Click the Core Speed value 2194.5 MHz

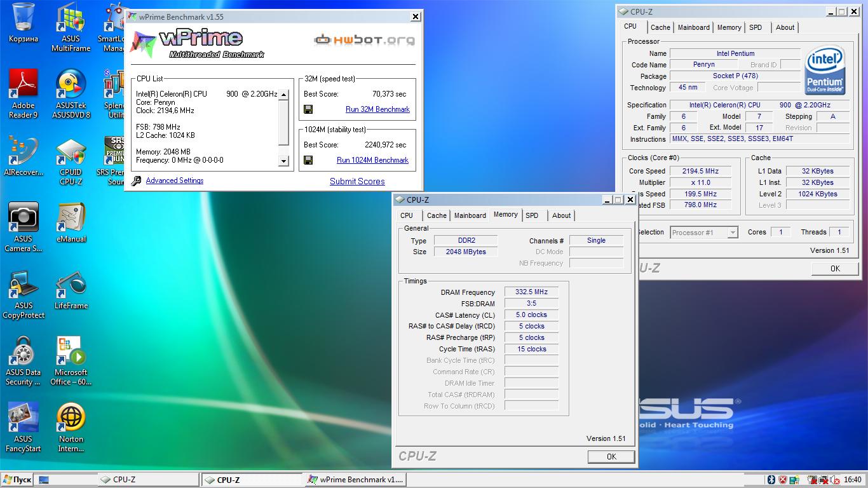[x=700, y=171]
